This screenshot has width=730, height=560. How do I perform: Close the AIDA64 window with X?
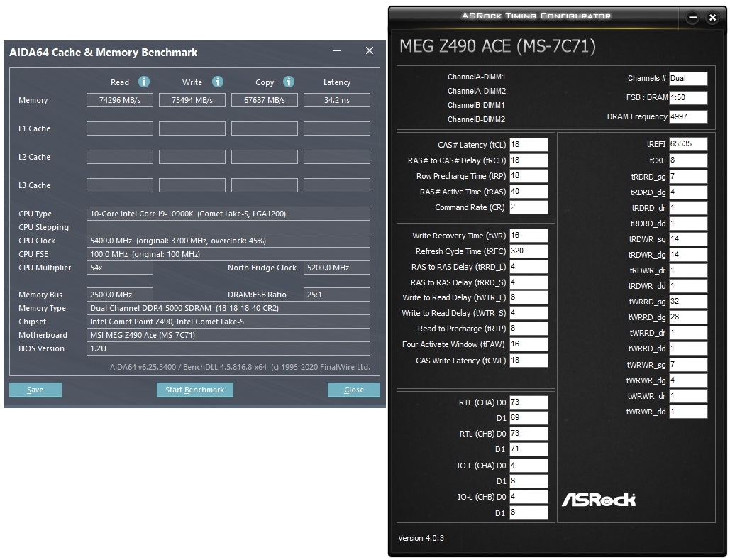(x=369, y=51)
